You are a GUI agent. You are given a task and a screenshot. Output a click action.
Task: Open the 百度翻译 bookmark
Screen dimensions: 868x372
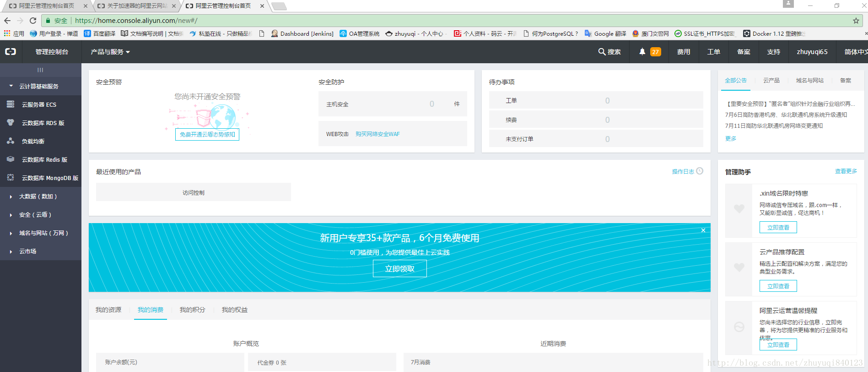point(100,33)
